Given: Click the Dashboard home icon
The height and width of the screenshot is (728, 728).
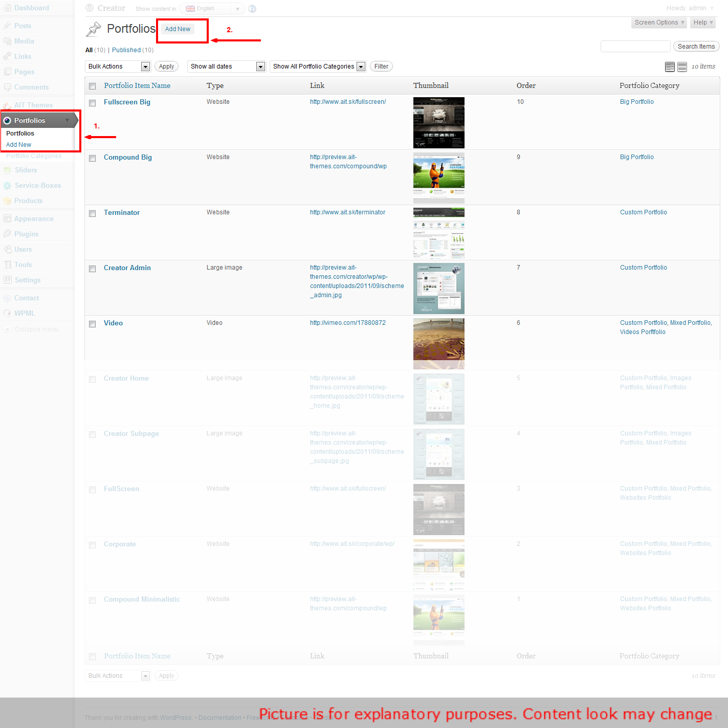Looking at the screenshot, I should (x=7, y=8).
